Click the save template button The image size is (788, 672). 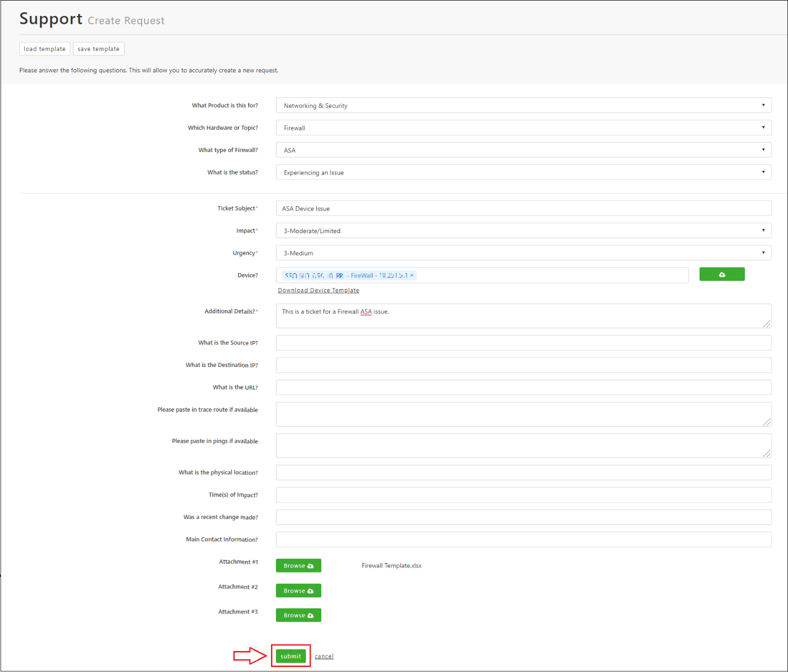coord(98,49)
